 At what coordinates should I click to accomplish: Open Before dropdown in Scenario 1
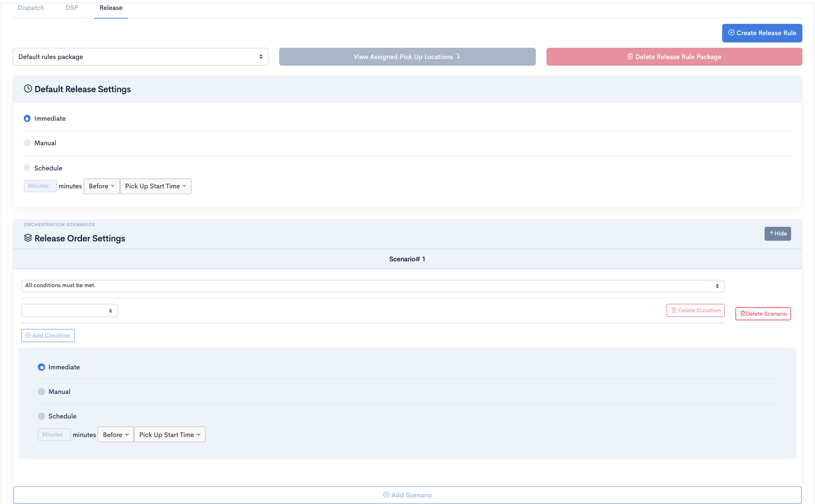[116, 435]
